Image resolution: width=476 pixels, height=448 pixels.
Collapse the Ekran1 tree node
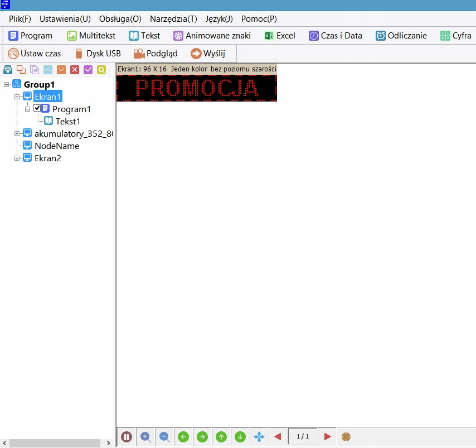click(x=17, y=97)
